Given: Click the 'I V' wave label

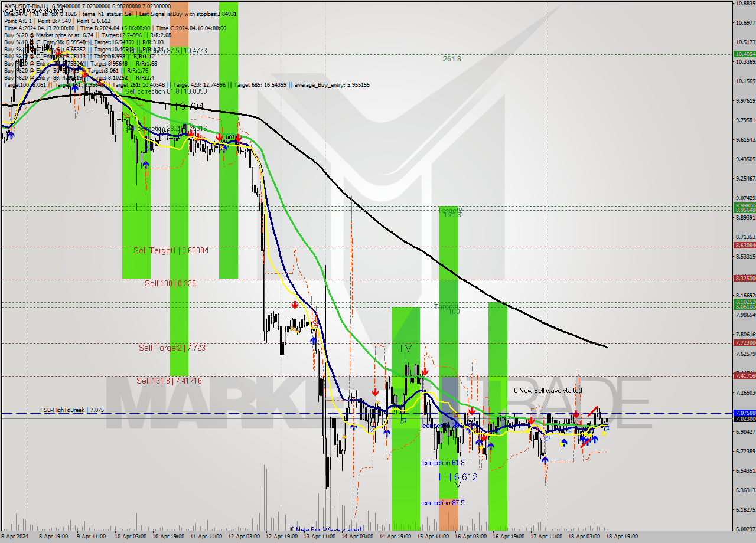Looking at the screenshot, I should 405,349.
